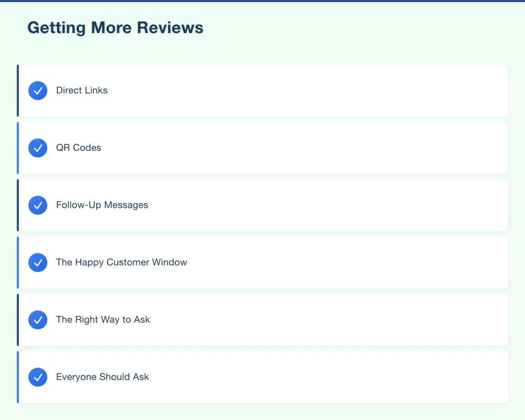
Task: Collapse the Everyone Should Ask section
Action: 262,377
